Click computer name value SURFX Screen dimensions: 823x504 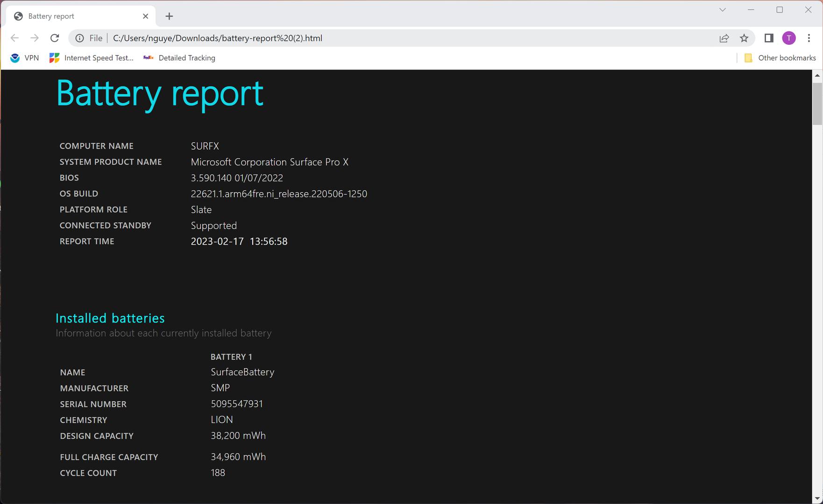[x=205, y=146]
